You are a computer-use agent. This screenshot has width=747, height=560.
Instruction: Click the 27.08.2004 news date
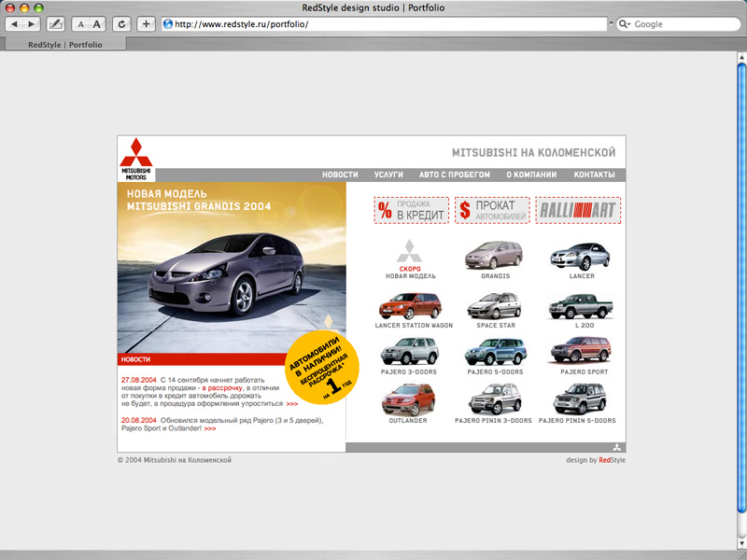[139, 380]
